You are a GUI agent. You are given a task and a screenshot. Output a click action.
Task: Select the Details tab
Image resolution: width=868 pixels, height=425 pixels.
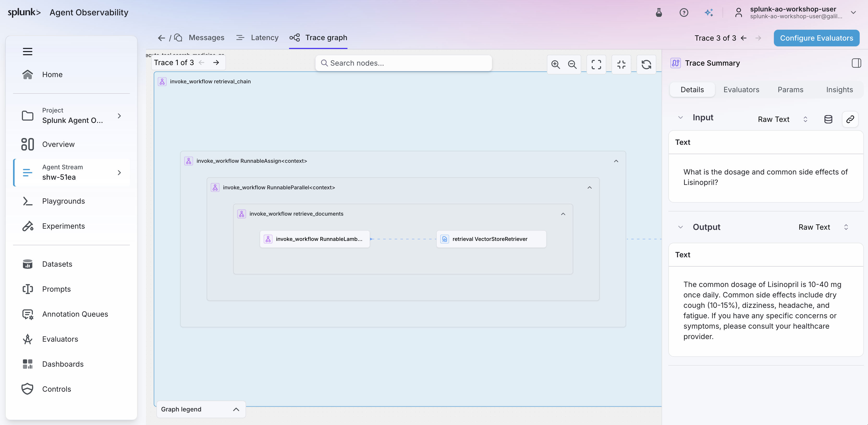click(692, 90)
